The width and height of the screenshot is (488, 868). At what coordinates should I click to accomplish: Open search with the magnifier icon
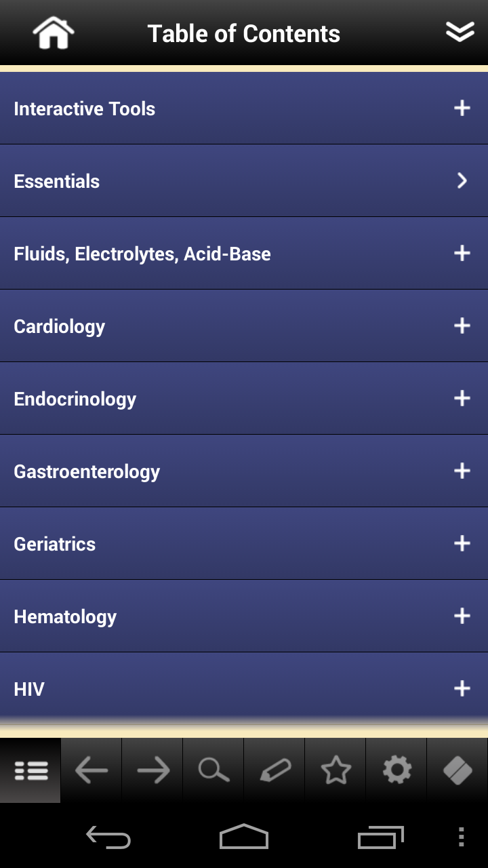[x=213, y=770]
